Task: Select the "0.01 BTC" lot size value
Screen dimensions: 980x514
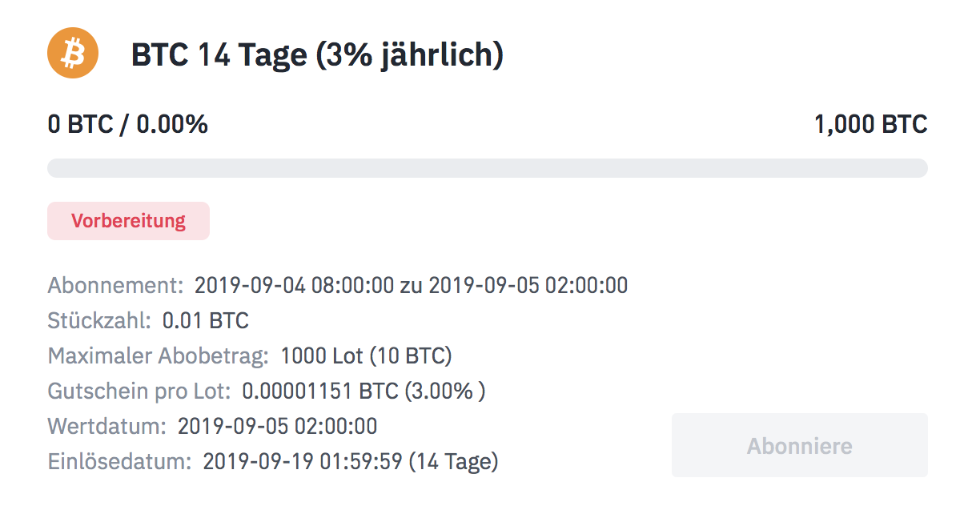Action: 206,321
